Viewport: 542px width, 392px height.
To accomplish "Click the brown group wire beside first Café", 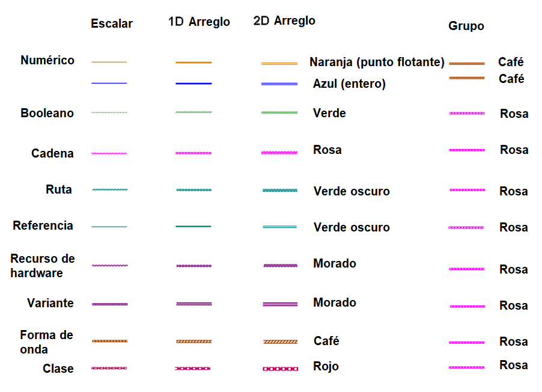I will pos(467,64).
